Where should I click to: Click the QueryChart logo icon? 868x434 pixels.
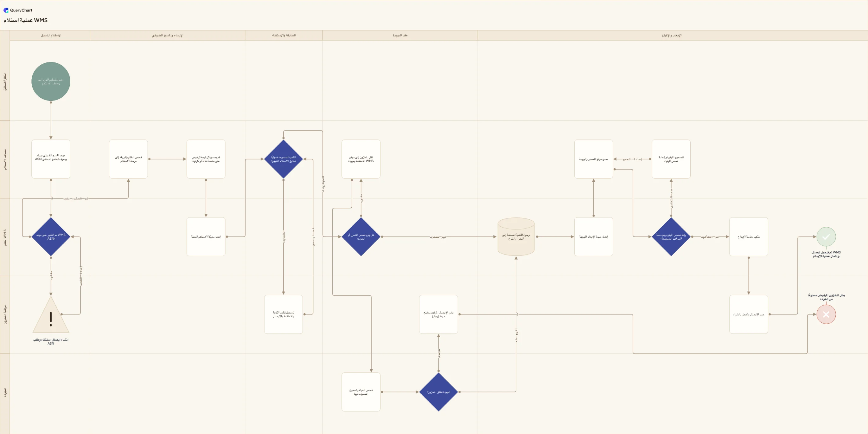[x=6, y=10]
